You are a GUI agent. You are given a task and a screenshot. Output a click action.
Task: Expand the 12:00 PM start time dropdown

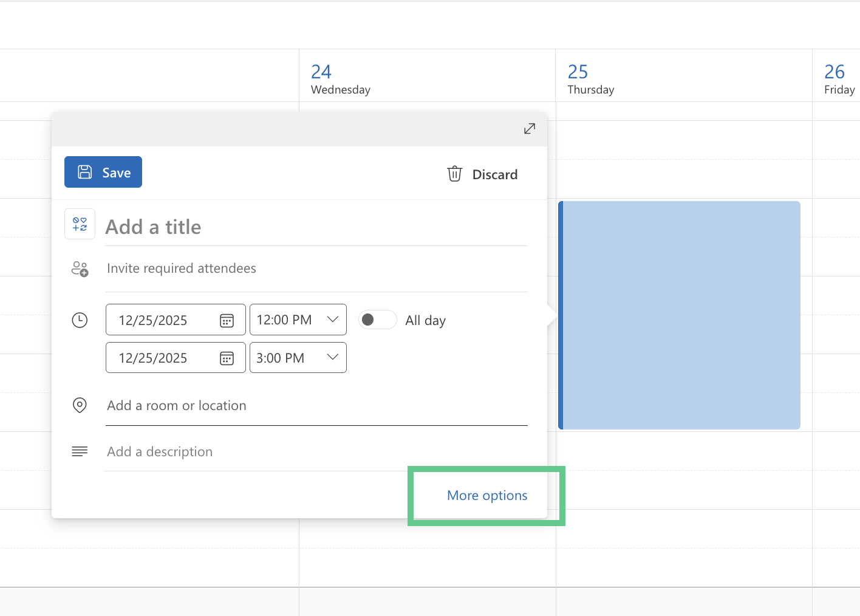(x=332, y=320)
